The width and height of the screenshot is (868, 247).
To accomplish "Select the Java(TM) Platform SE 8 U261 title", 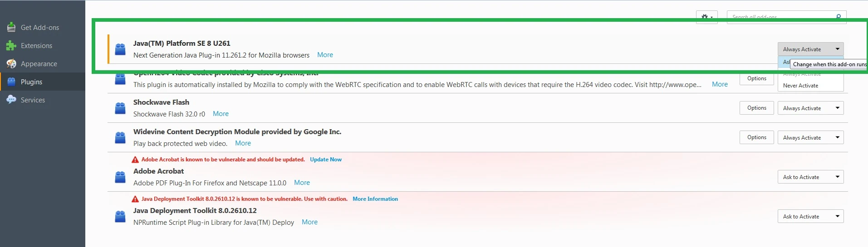I will [x=182, y=44].
